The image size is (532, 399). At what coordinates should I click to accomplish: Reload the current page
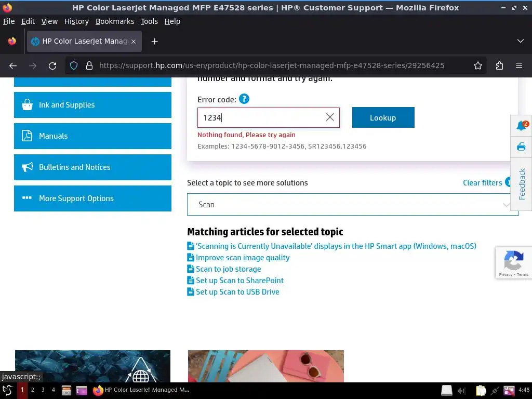pyautogui.click(x=52, y=65)
